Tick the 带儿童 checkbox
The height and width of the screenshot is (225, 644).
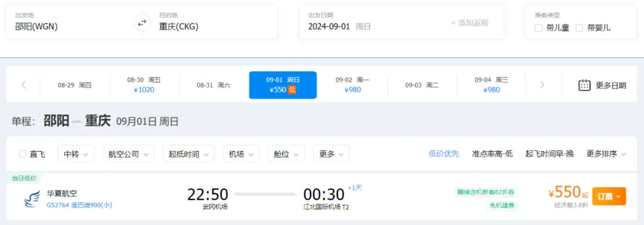click(538, 28)
